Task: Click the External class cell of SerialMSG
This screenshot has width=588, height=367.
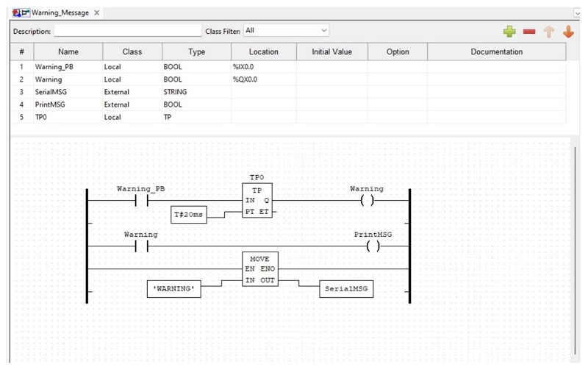Action: coord(132,92)
